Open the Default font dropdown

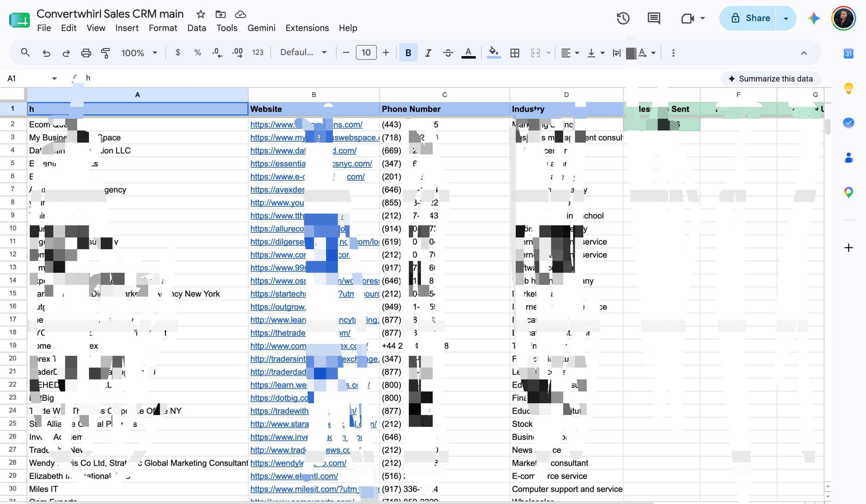point(303,52)
